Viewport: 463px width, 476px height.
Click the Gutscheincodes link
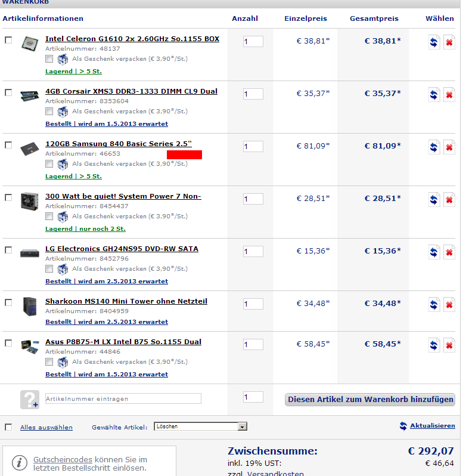[63, 460]
